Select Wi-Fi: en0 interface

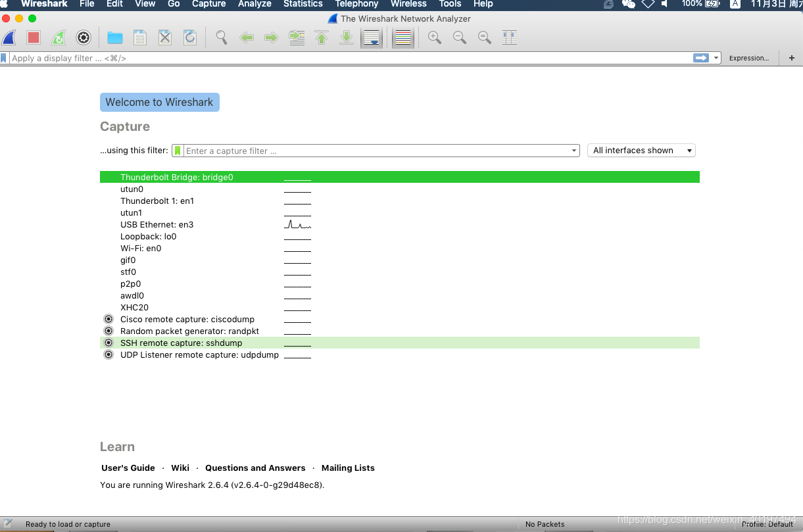coord(400,248)
